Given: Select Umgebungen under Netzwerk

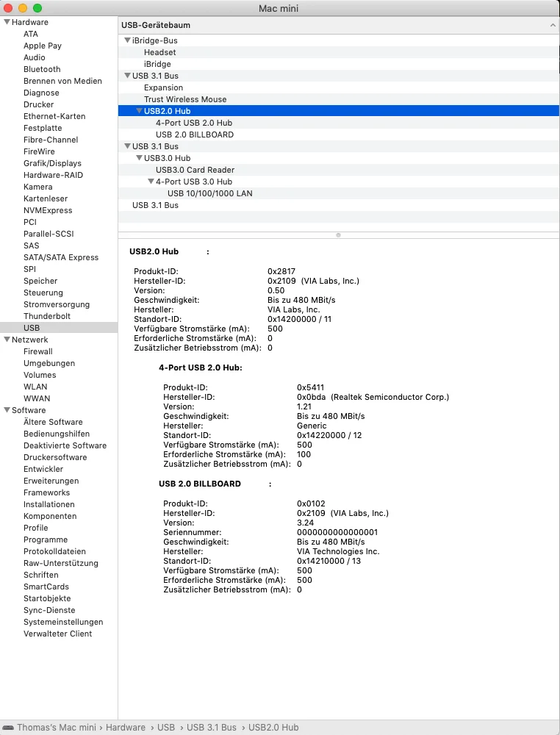Looking at the screenshot, I should click(x=49, y=363).
